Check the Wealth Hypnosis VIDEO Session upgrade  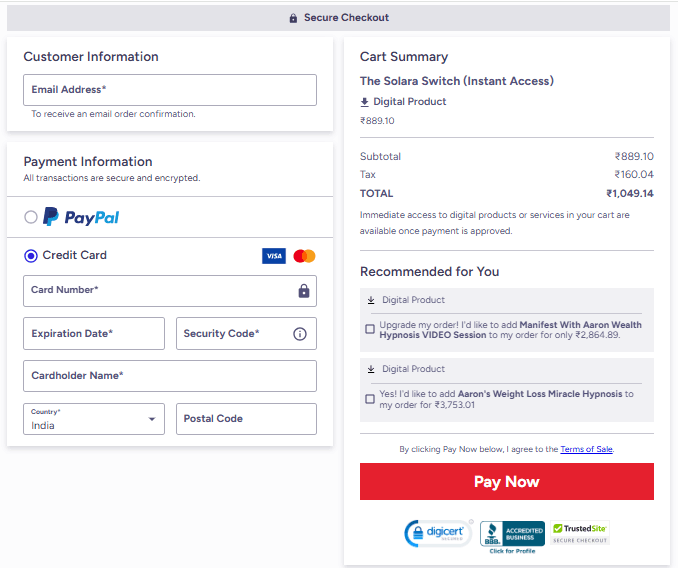[x=370, y=329]
